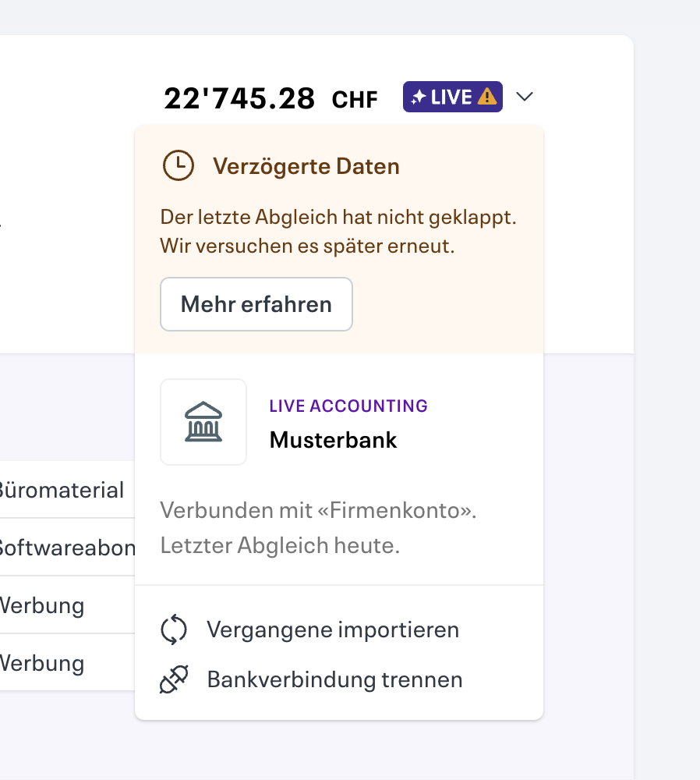Select Vergangene importieren from the menu

[333, 629]
